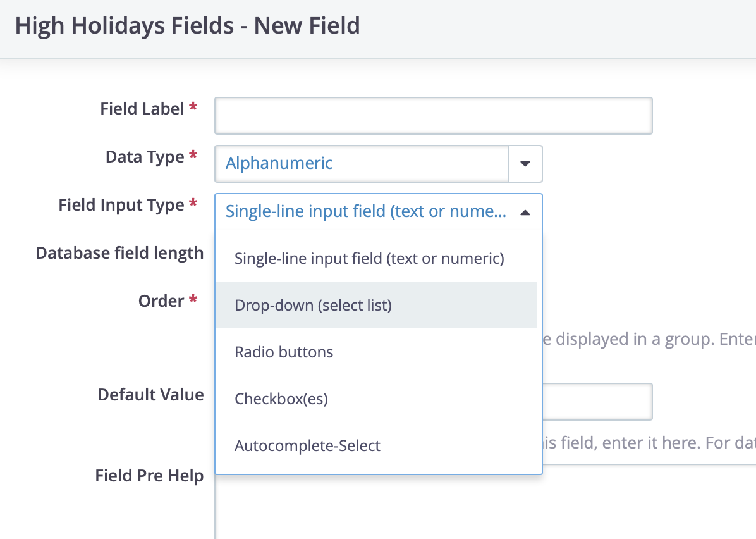
Task: Click the Default Value label
Action: [x=150, y=395]
